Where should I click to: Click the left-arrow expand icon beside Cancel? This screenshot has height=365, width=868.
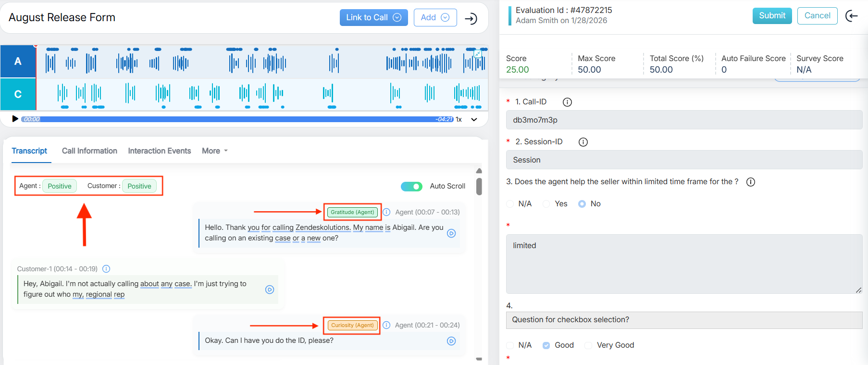(852, 16)
